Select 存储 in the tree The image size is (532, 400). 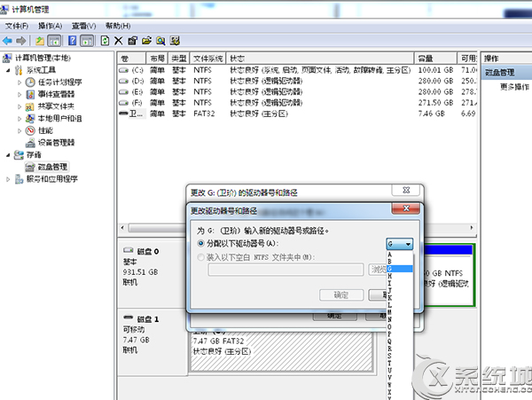34,155
